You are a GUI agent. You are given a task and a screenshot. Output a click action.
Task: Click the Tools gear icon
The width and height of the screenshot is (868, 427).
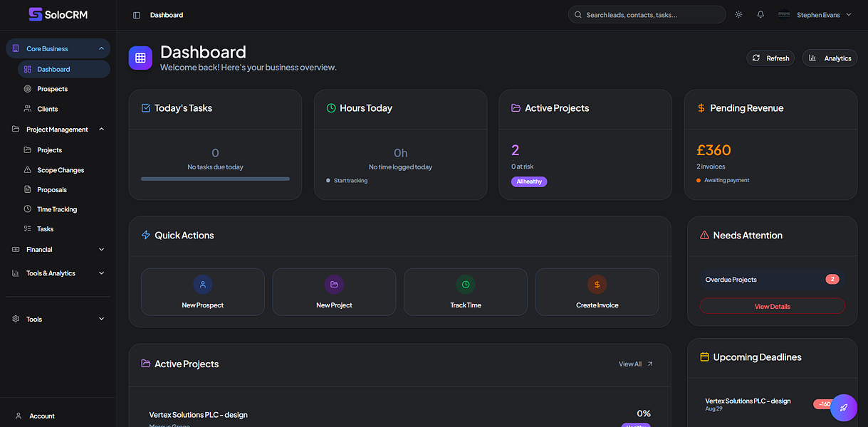tap(16, 320)
